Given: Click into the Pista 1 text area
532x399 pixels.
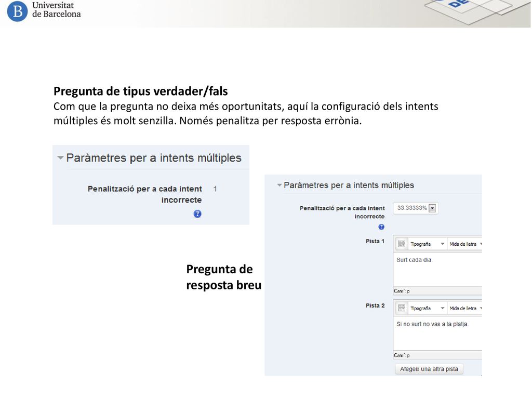Looking at the screenshot, I should point(437,269).
